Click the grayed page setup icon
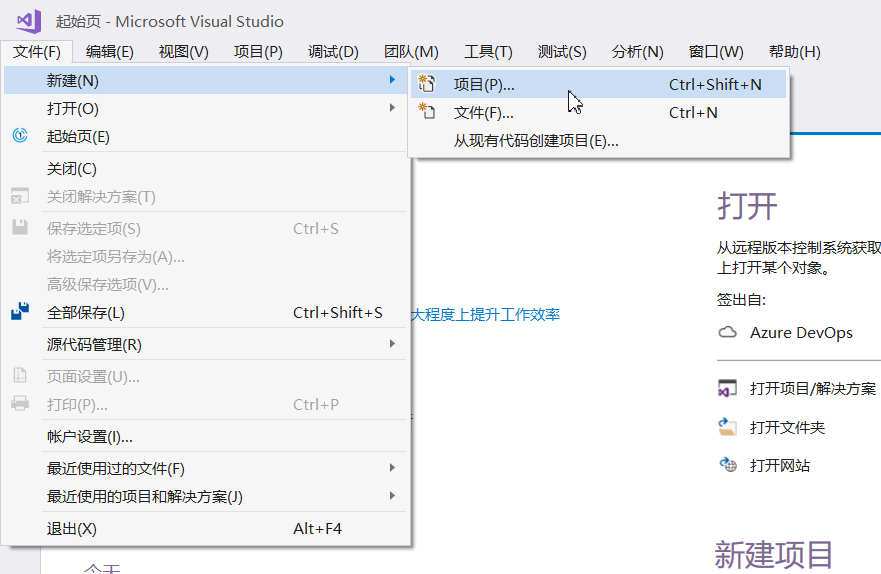The width and height of the screenshot is (881, 574). click(20, 375)
